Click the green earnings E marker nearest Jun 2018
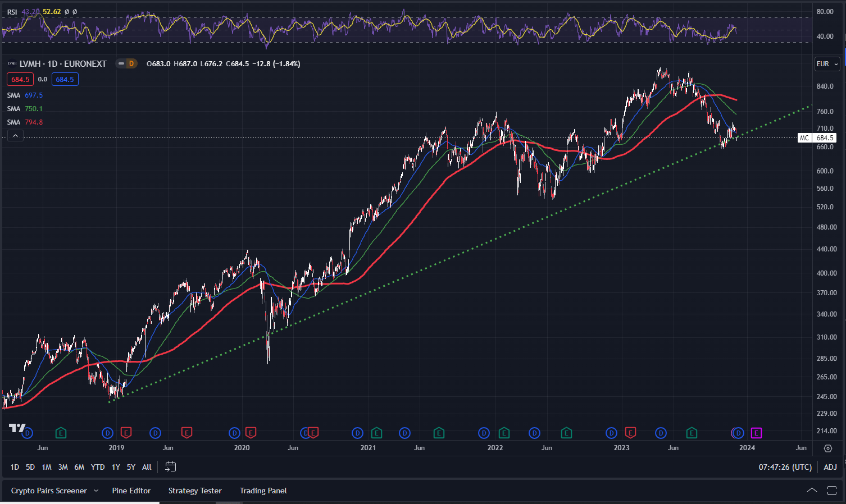This screenshot has width=846, height=504. point(61,433)
